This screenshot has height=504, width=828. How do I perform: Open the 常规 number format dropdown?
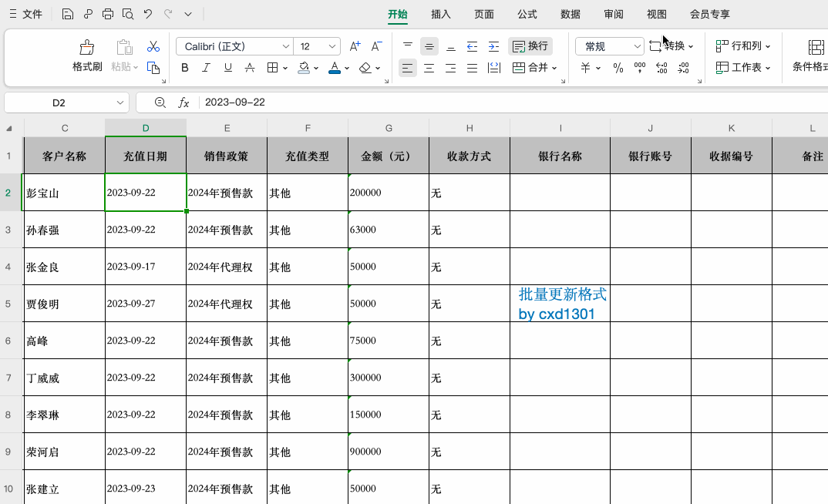(x=636, y=46)
